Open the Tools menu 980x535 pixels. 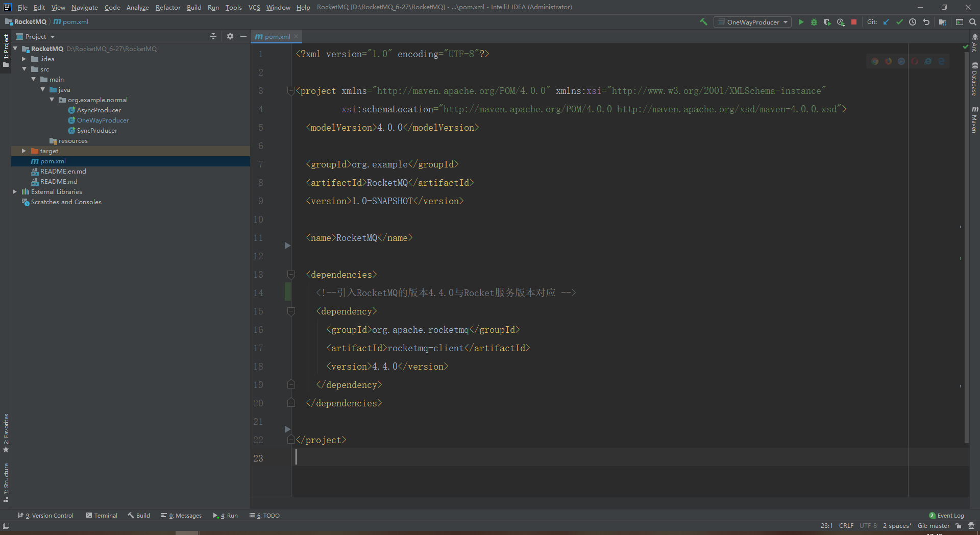point(233,7)
